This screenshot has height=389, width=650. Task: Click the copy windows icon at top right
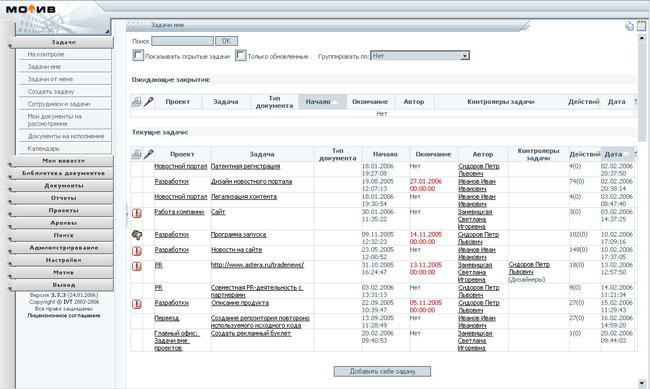point(629,26)
